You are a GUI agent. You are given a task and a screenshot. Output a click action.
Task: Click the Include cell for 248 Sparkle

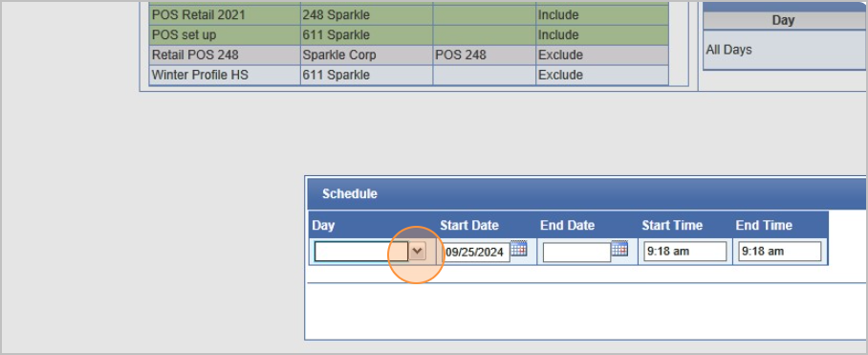coord(602,15)
